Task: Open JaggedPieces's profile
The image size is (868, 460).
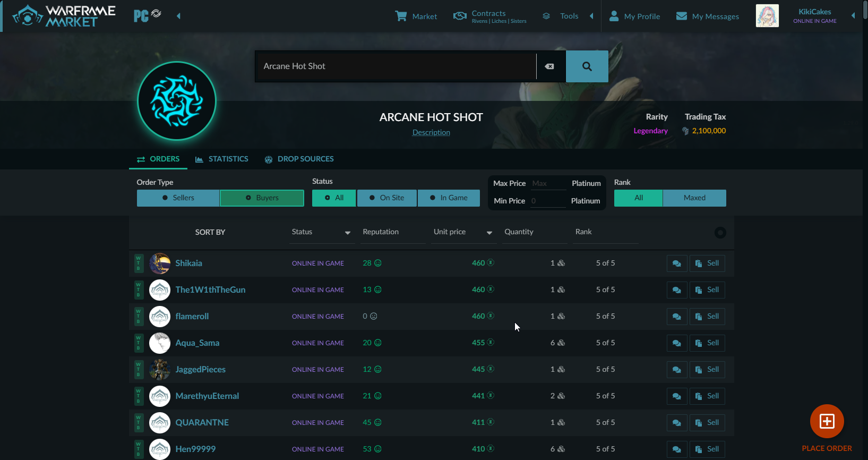Action: pos(201,370)
